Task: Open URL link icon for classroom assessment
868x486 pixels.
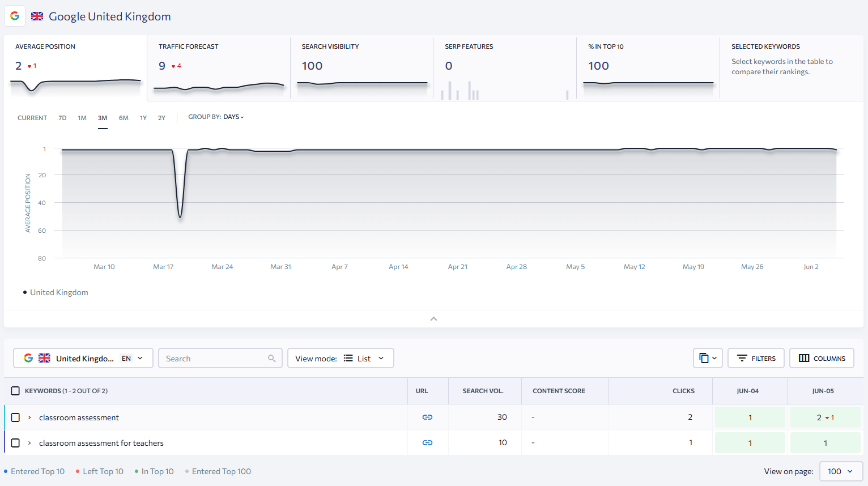Action: [427, 417]
